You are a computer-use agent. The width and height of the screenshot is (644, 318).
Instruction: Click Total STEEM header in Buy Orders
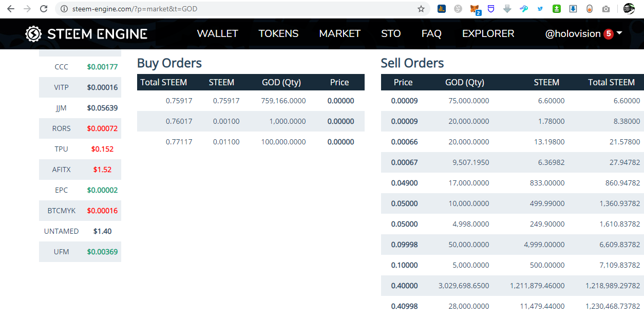tap(164, 82)
